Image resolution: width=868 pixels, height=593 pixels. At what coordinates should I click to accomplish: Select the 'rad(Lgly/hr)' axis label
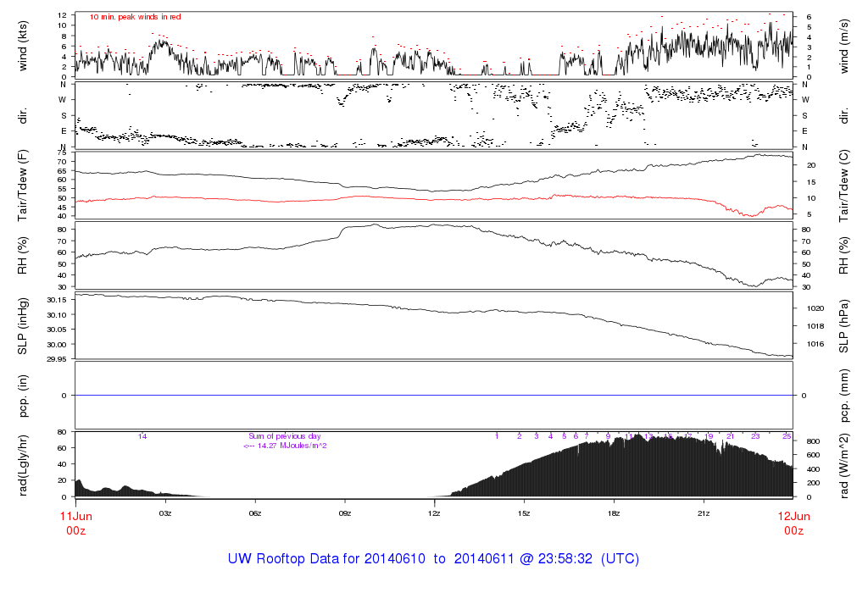[x=24, y=464]
